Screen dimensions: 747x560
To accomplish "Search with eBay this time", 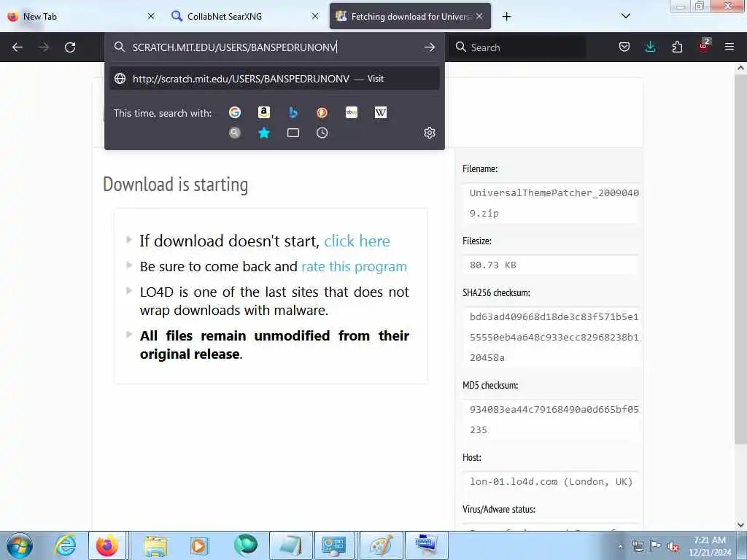I will 352,112.
